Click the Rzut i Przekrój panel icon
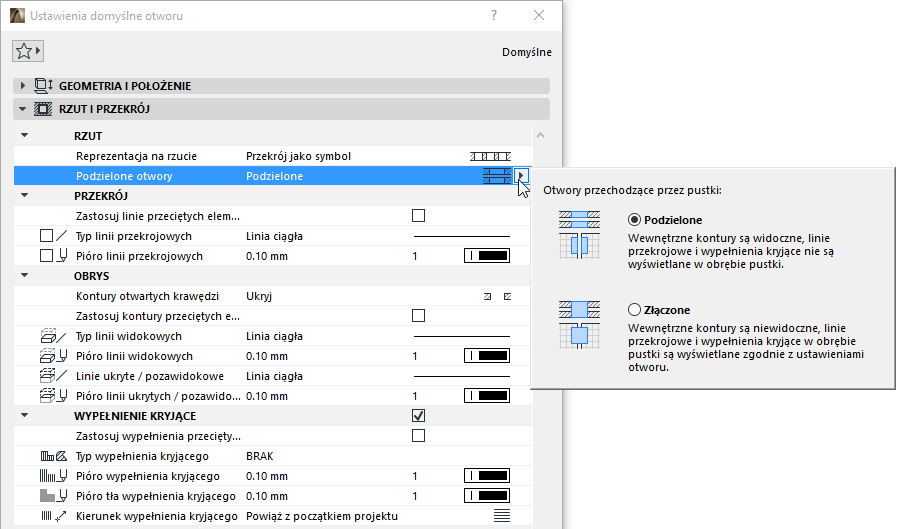Image resolution: width=897 pixels, height=529 pixels. point(43,109)
